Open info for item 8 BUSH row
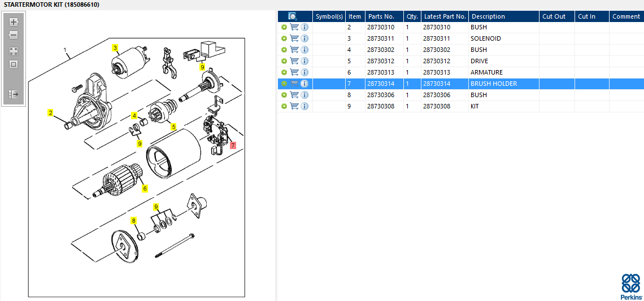 [304, 95]
